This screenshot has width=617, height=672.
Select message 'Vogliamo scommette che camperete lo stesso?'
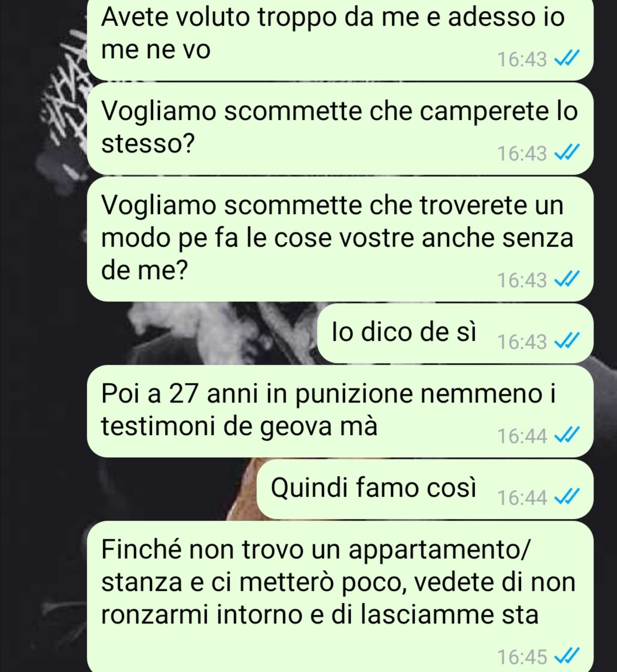tap(340, 128)
